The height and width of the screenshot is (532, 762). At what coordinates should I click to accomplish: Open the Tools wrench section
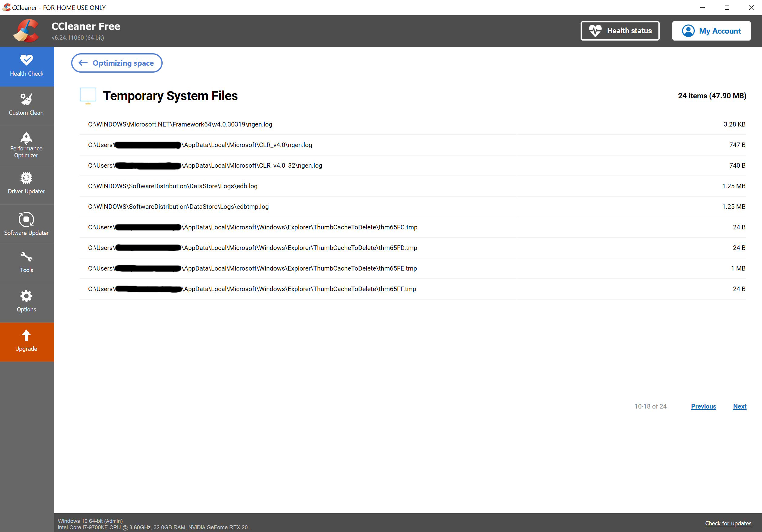pos(27,262)
